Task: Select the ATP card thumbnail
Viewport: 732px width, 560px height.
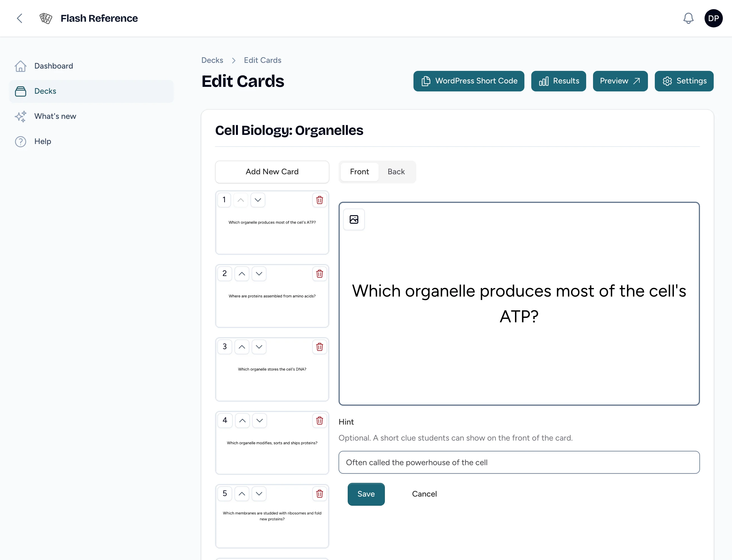Action: [272, 222]
